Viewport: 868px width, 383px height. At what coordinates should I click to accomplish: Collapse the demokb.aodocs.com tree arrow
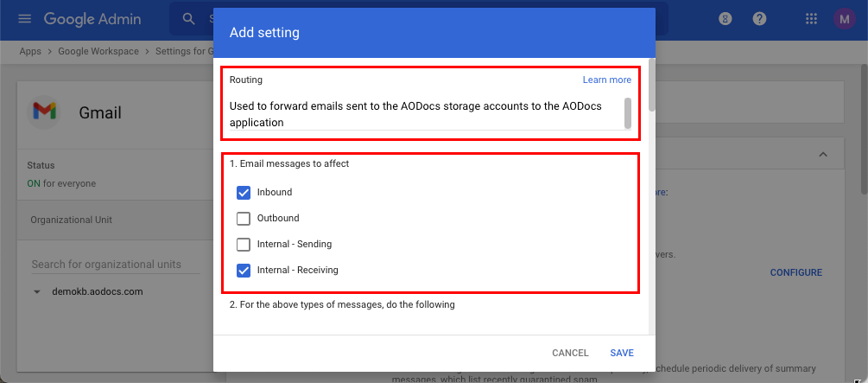[37, 291]
